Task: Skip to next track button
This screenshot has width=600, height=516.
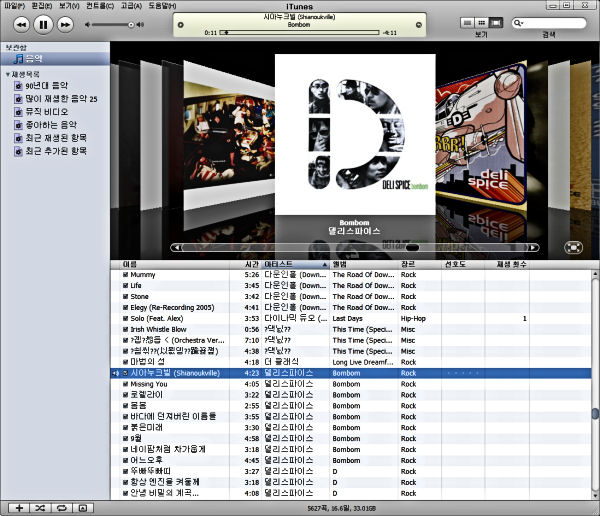Action: click(65, 25)
